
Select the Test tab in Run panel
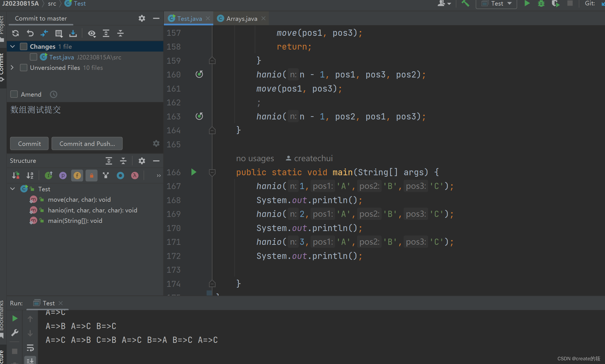[49, 303]
